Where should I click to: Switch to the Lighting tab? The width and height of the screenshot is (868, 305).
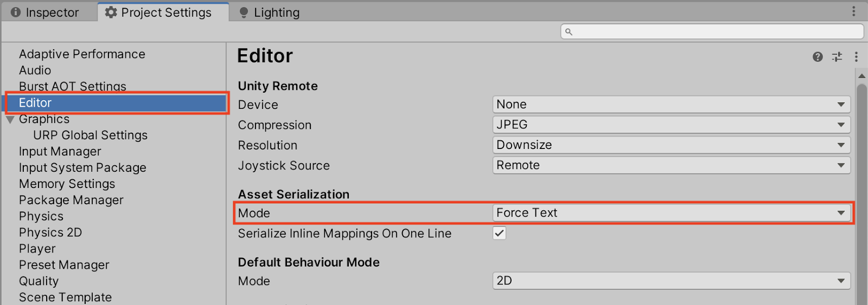[270, 12]
